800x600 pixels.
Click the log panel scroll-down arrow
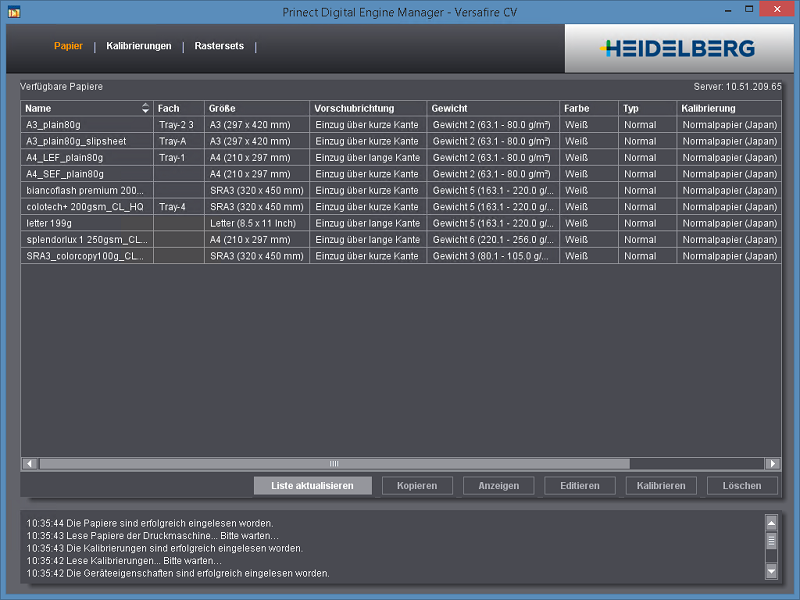pyautogui.click(x=771, y=571)
